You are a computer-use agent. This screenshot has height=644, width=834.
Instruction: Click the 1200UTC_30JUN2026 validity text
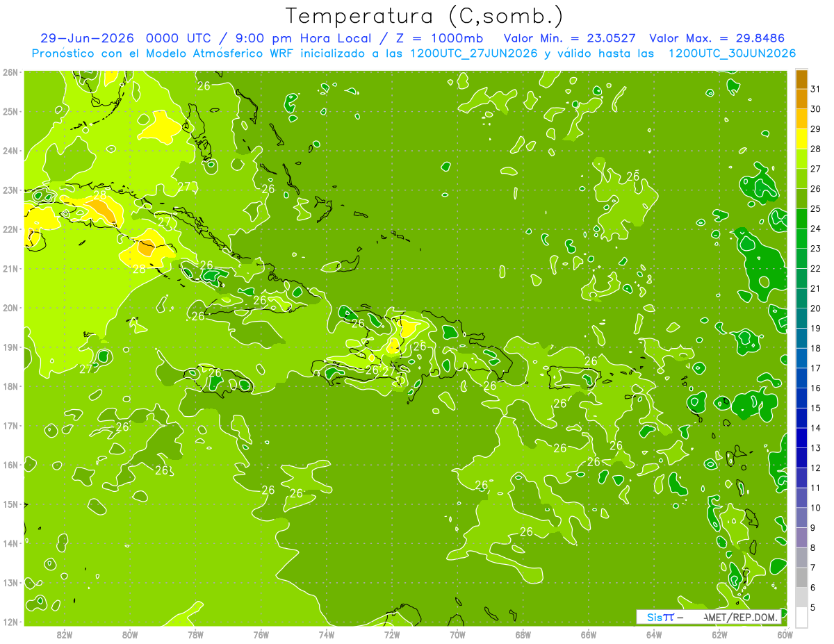pyautogui.click(x=732, y=53)
